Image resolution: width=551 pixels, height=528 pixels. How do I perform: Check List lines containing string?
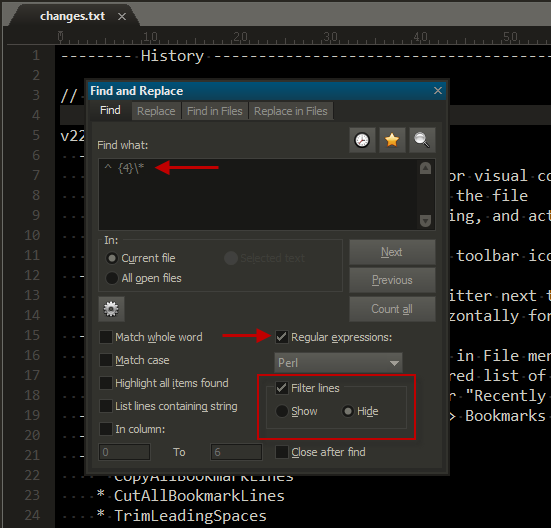click(x=106, y=406)
